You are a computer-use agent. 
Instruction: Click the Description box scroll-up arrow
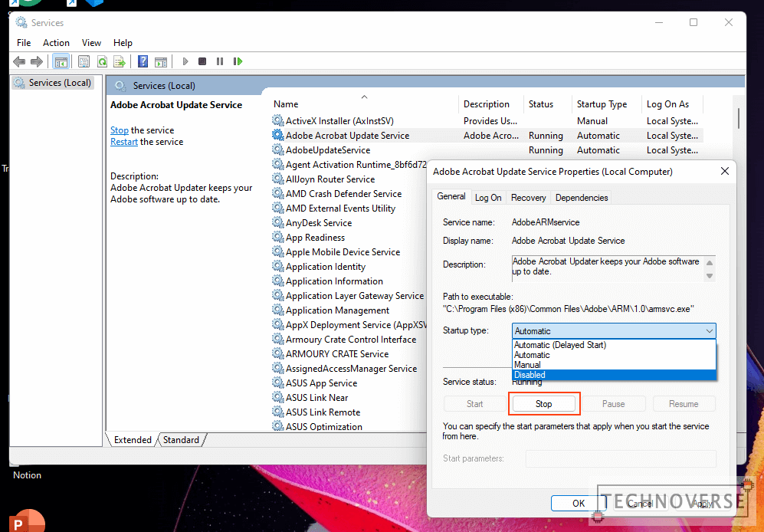click(710, 263)
